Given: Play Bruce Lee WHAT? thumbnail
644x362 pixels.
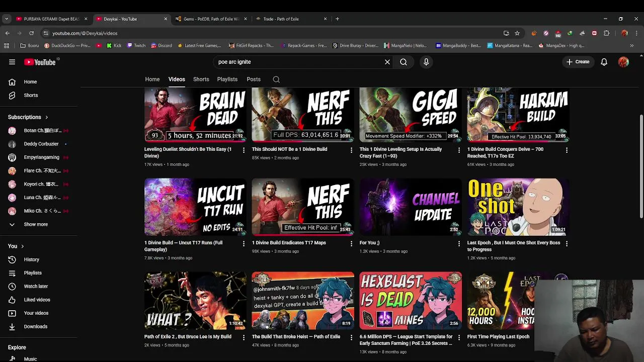Looking at the screenshot, I should tap(195, 301).
